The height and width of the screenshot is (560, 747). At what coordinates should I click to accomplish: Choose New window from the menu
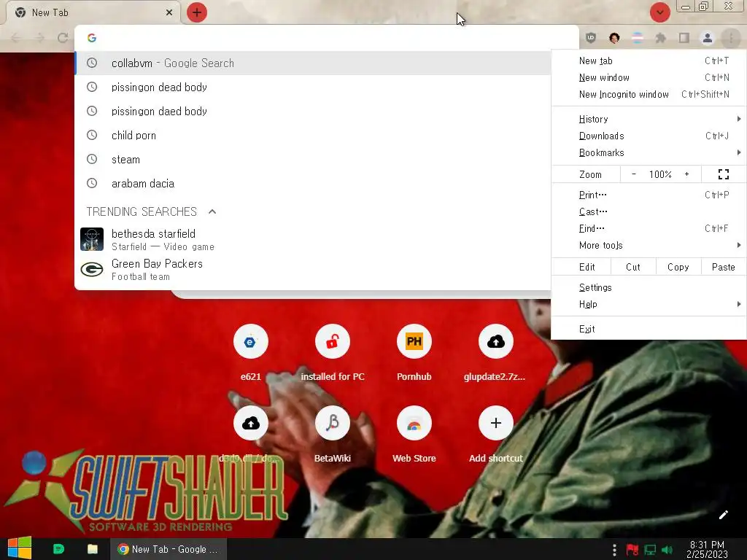point(649,77)
